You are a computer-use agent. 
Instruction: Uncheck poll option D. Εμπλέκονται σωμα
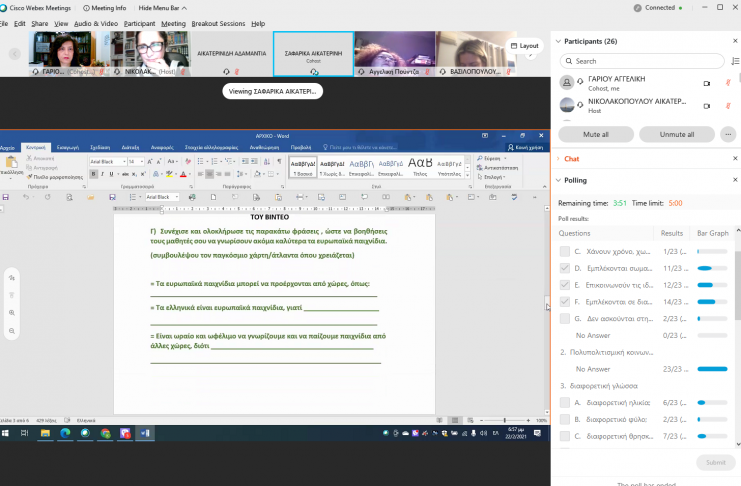[x=566, y=268]
